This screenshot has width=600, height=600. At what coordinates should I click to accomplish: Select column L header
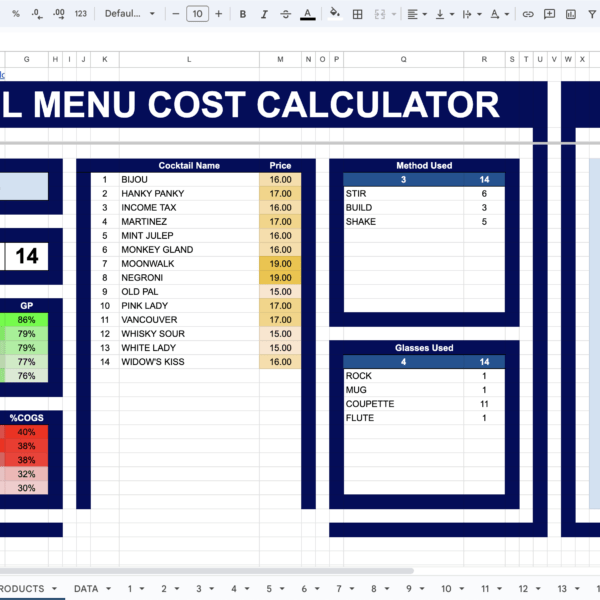click(x=189, y=59)
